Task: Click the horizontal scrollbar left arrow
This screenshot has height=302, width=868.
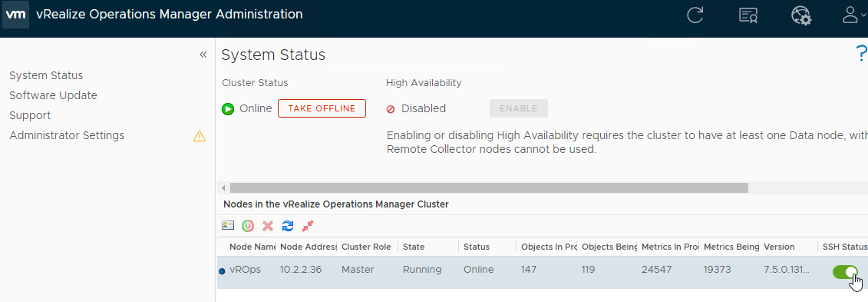Action: click(223, 188)
